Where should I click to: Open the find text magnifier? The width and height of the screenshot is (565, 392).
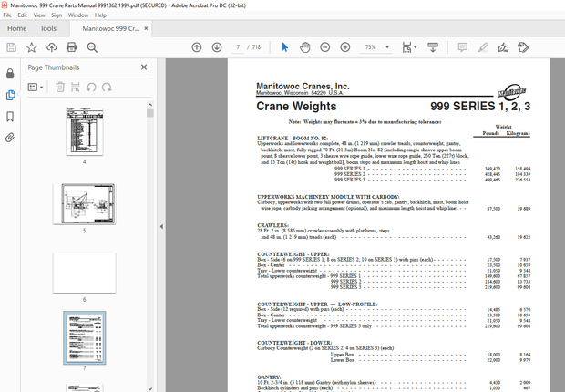[x=92, y=47]
